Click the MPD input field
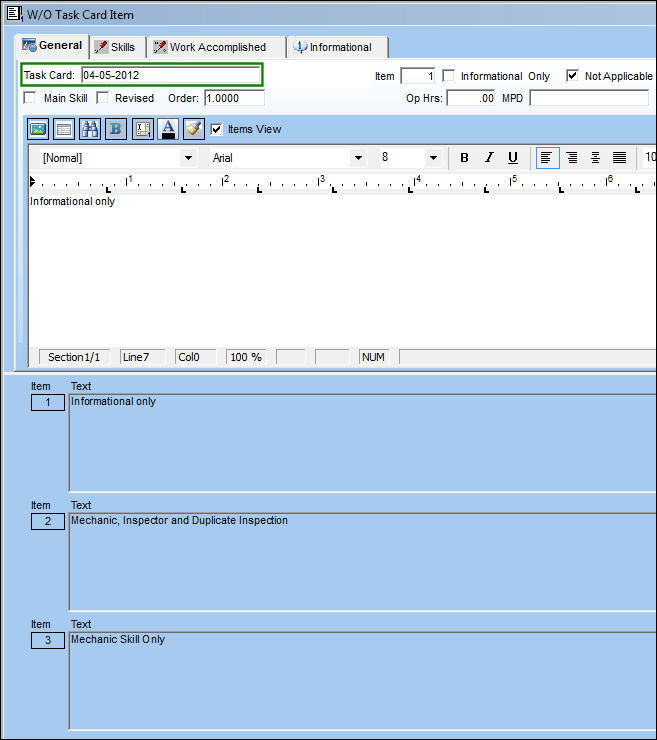The image size is (657, 740). pos(589,98)
